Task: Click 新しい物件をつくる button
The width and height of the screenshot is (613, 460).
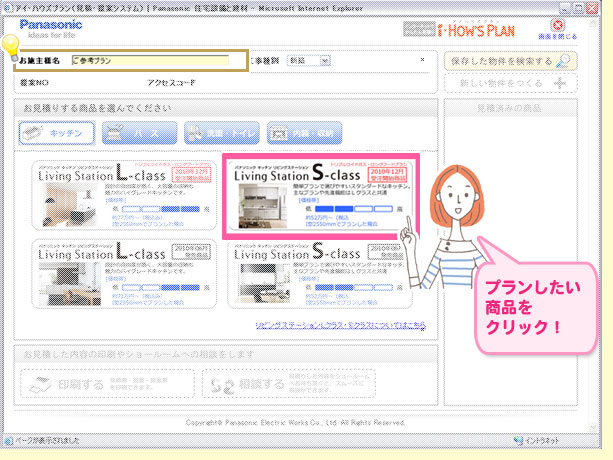Action: click(x=511, y=84)
